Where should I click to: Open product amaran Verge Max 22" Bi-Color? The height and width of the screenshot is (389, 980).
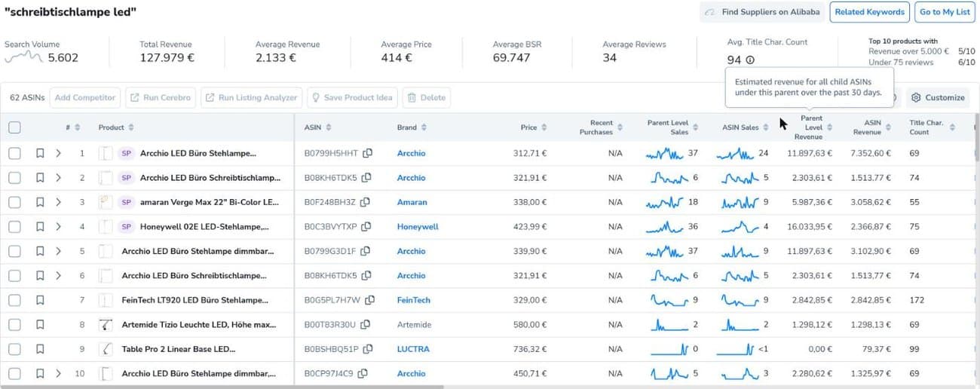[210, 203]
